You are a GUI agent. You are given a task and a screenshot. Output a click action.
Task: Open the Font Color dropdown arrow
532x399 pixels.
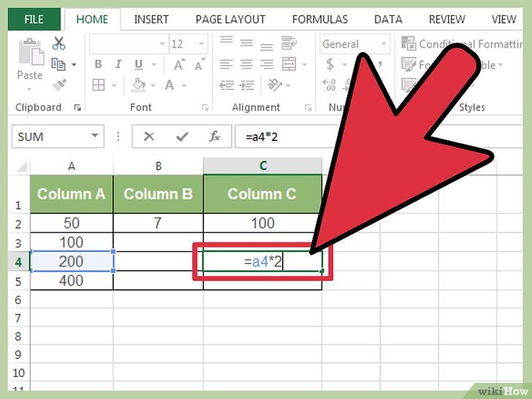184,85
